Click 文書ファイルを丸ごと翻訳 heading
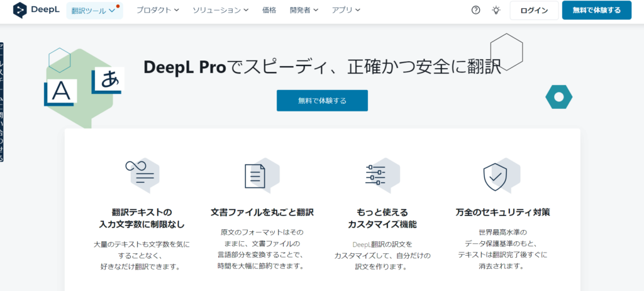The width and height of the screenshot is (644, 291). 262,212
